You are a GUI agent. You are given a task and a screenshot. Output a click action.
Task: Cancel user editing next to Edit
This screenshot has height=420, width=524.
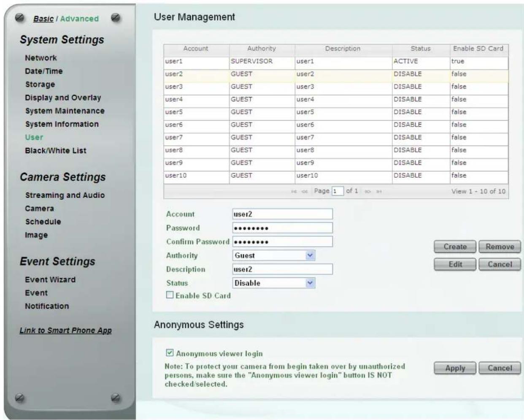[x=500, y=264]
